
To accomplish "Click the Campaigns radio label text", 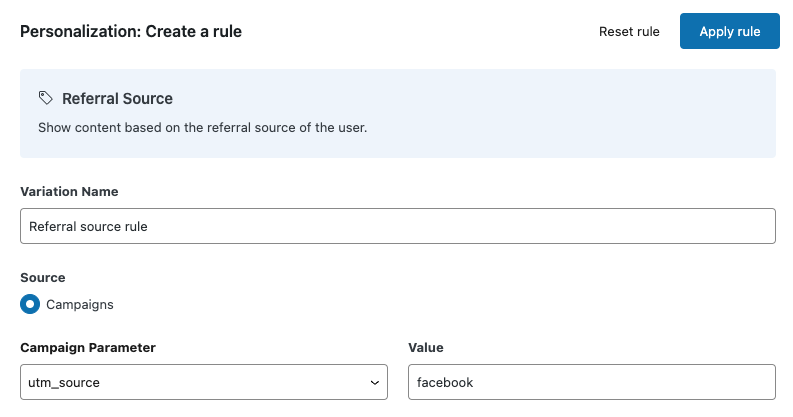I will (80, 303).
